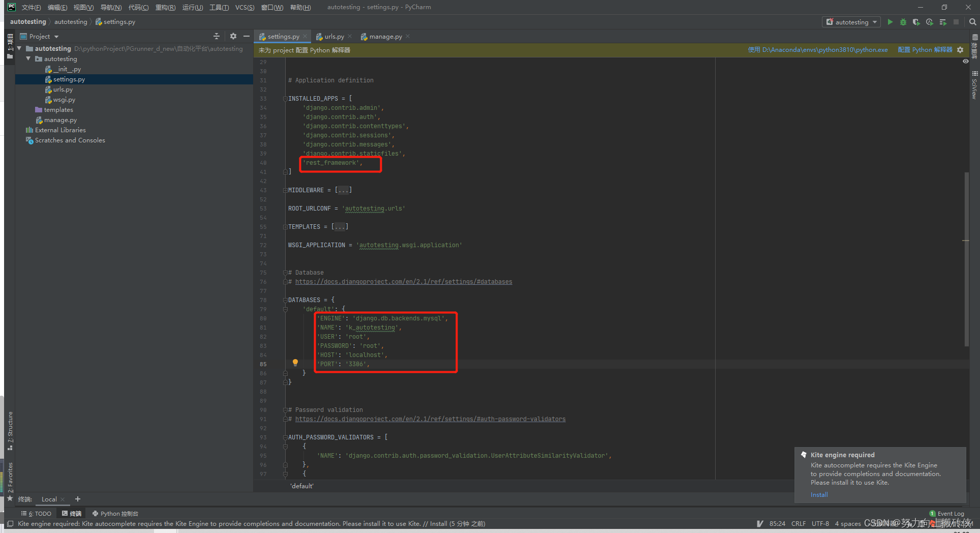The image size is (980, 533).
Task: Click 配置 Python 解释器 link
Action: (925, 50)
